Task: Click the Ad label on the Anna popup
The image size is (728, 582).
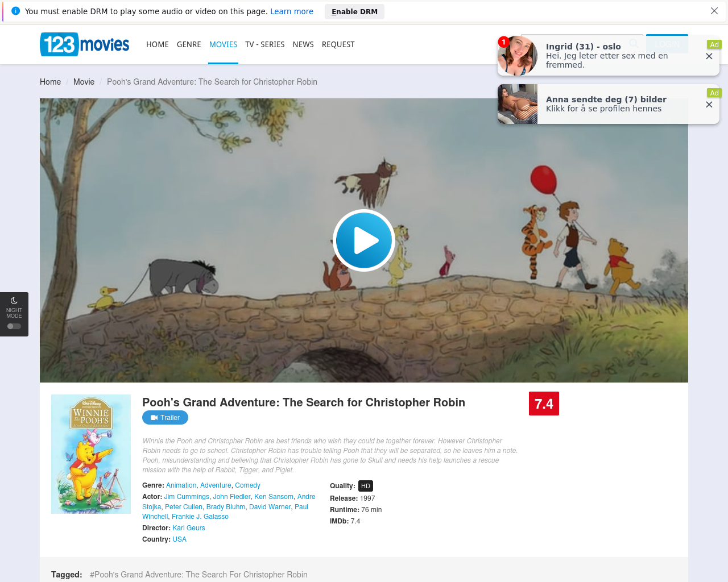Action: tap(714, 93)
